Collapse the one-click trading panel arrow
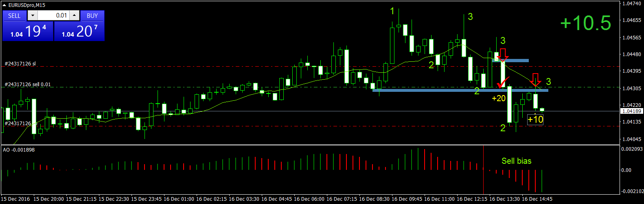The height and width of the screenshot is (204, 644). tap(4, 5)
